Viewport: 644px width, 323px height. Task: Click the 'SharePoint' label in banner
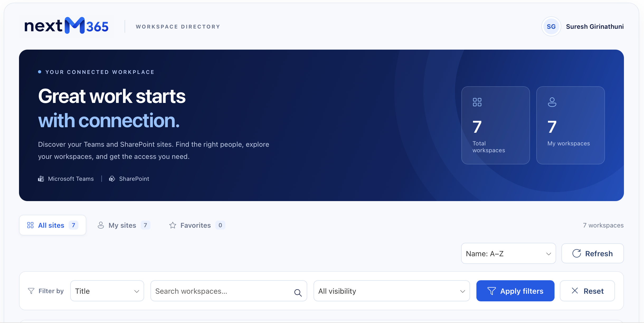pyautogui.click(x=134, y=179)
